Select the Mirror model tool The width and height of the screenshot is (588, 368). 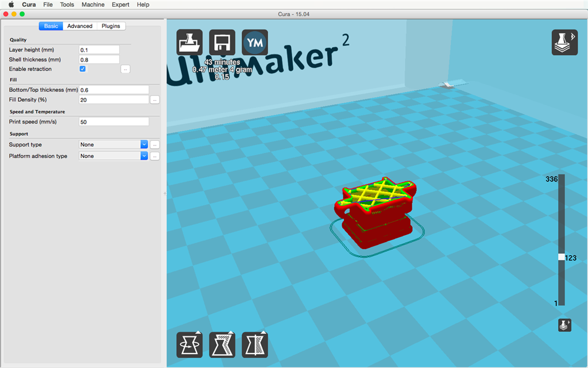coord(255,344)
